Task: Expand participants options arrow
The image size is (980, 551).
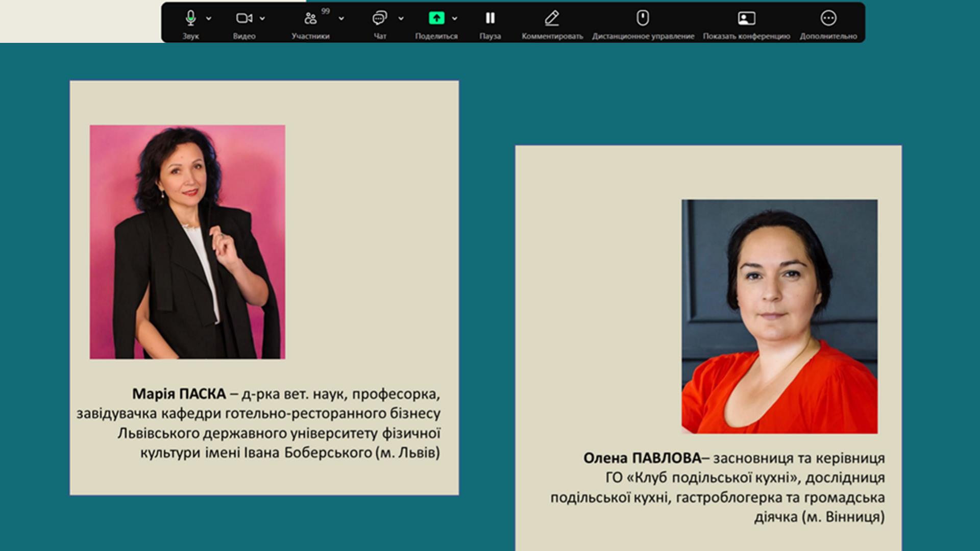Action: (341, 18)
